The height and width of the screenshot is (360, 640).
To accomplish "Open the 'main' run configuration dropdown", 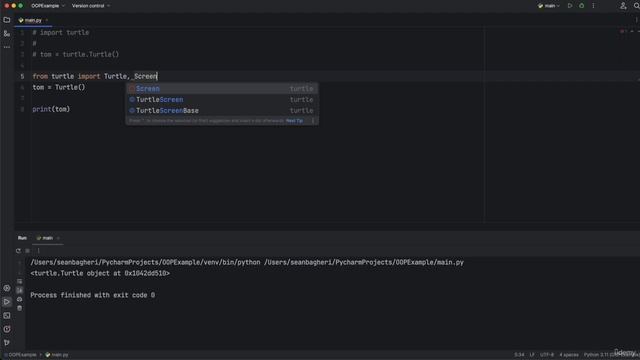I will tap(549, 6).
